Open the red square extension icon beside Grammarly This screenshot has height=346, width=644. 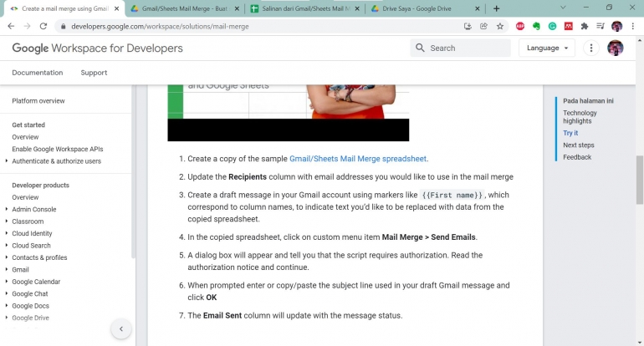point(569,26)
